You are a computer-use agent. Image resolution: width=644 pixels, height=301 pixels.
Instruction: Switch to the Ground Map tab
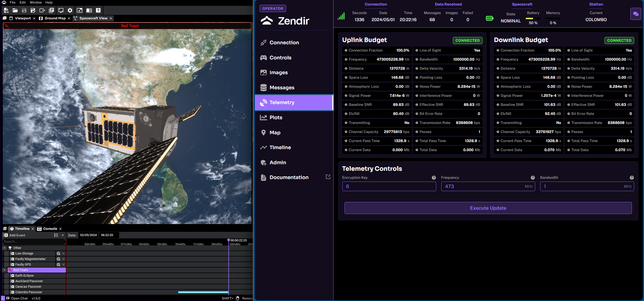pos(55,18)
